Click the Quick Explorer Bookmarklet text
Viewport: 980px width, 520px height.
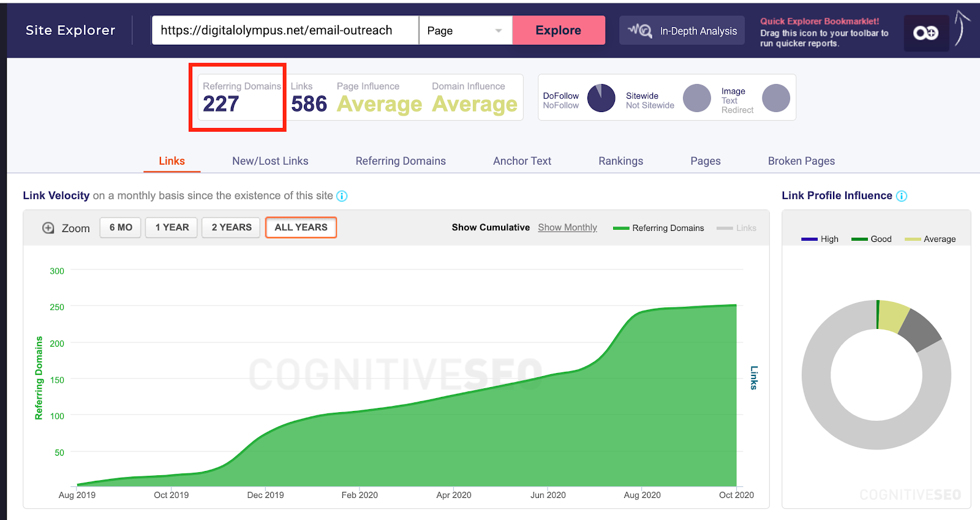click(820, 21)
